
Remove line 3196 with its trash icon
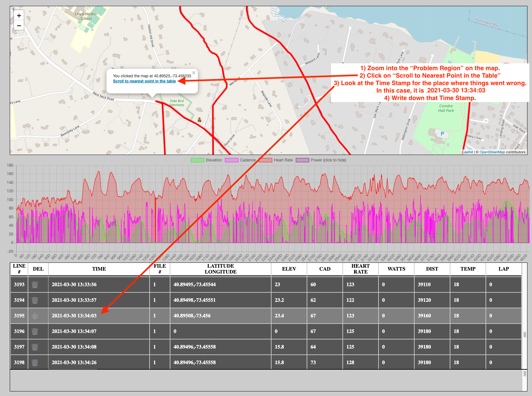tap(35, 331)
